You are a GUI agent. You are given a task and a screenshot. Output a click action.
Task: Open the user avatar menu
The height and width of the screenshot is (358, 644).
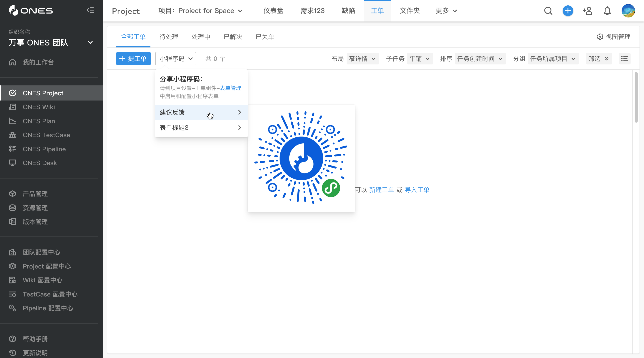[x=628, y=11]
